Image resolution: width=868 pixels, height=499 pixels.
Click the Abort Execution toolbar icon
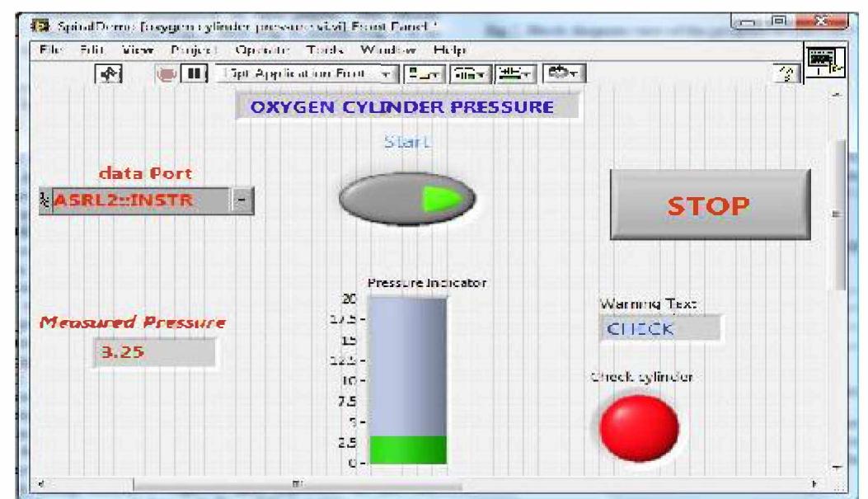pyautogui.click(x=166, y=73)
